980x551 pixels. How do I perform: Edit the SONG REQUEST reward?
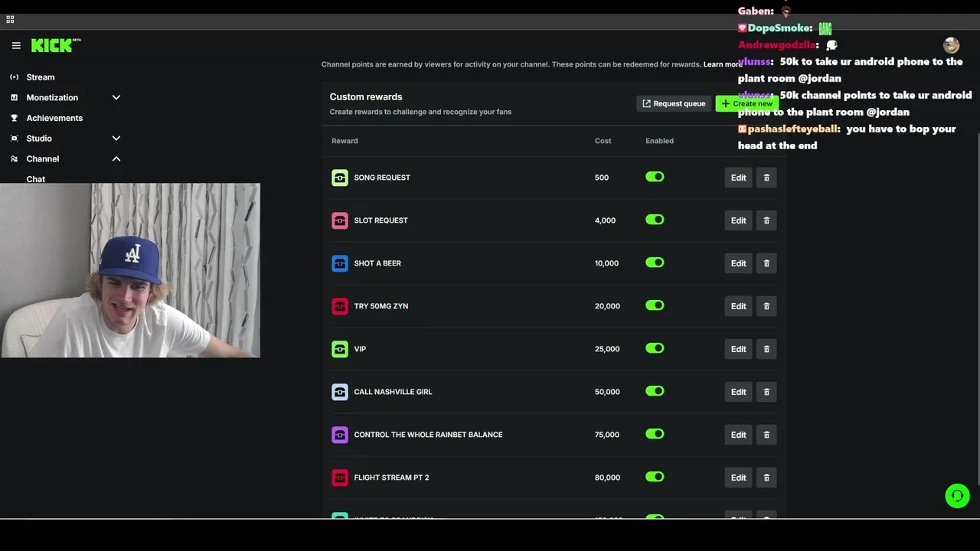(x=738, y=178)
